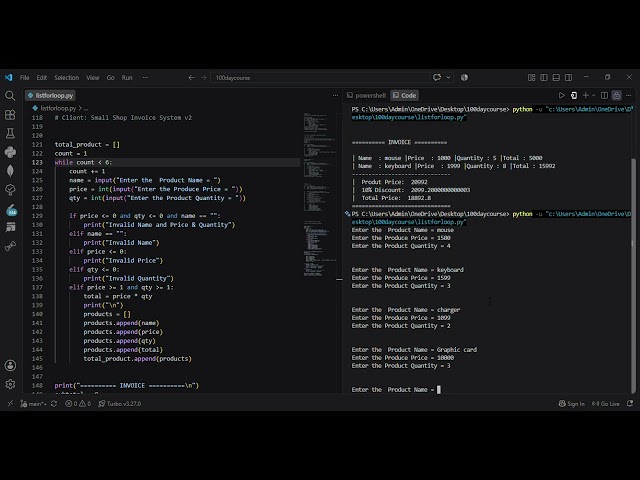Open the Extensions view icon
This screenshot has width=640, height=480.
[10, 115]
